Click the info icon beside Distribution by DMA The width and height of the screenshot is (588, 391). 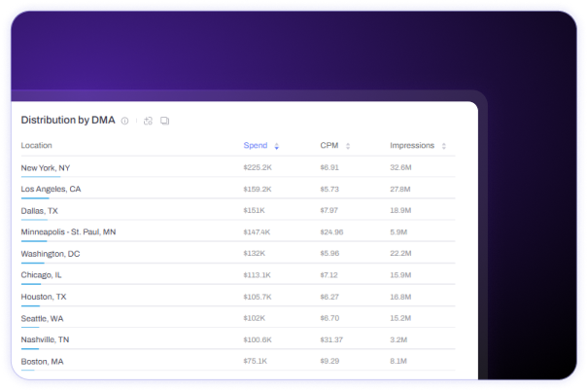(124, 121)
